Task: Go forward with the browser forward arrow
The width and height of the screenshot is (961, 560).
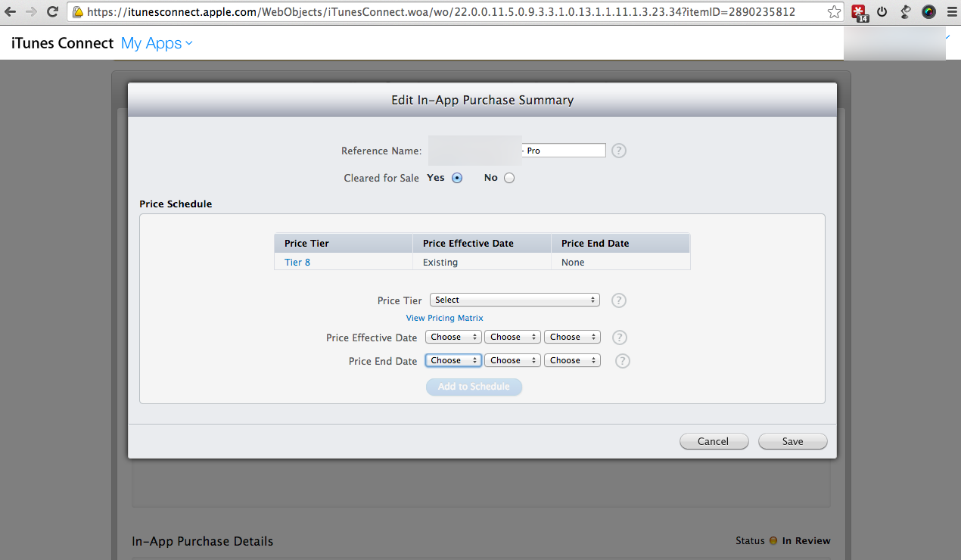Action: point(31,11)
